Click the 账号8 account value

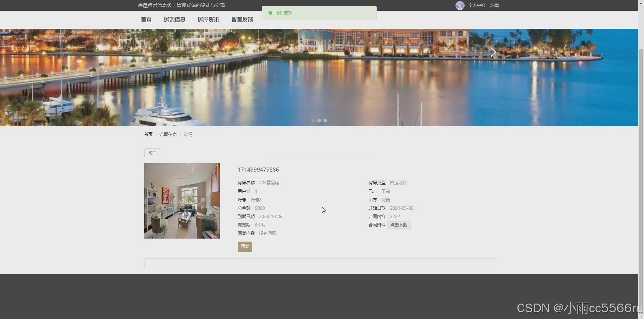click(256, 200)
